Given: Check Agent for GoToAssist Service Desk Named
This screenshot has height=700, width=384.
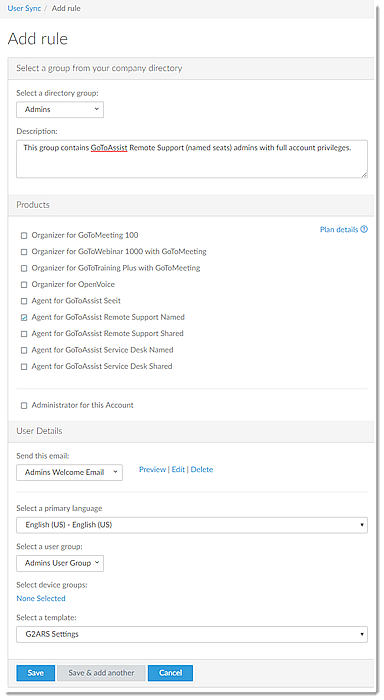Looking at the screenshot, I should pos(24,350).
